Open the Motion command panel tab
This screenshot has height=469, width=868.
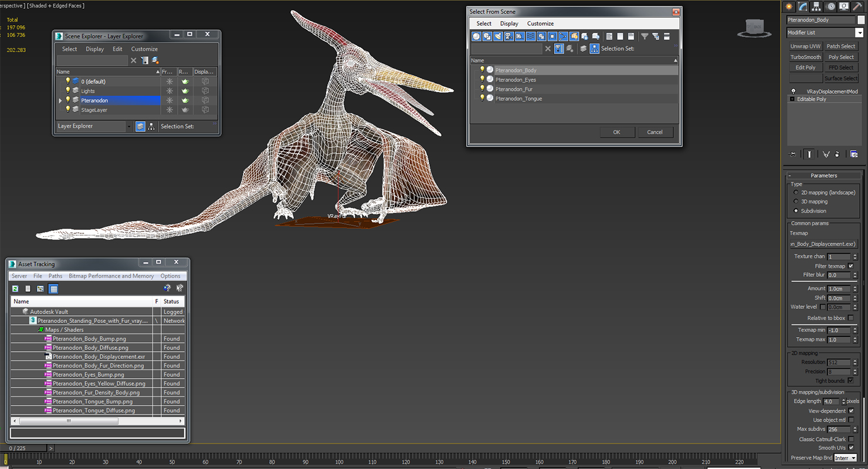830,6
